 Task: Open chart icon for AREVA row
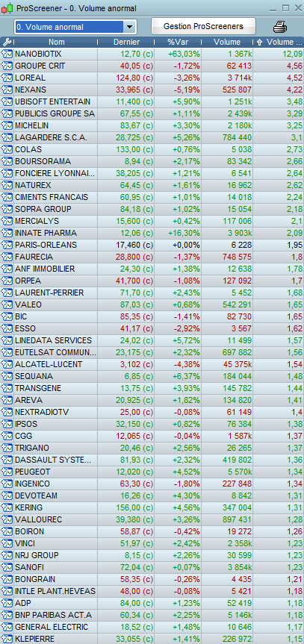[7, 400]
